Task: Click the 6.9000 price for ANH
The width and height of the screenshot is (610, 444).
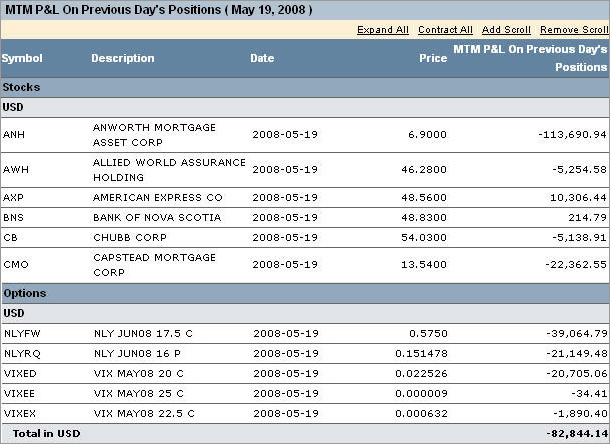Action: click(427, 135)
